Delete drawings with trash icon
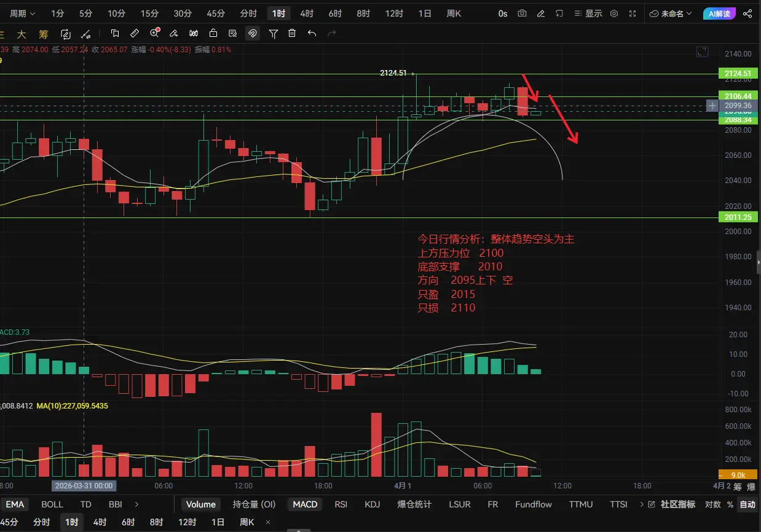This screenshot has width=761, height=532. pyautogui.click(x=292, y=34)
